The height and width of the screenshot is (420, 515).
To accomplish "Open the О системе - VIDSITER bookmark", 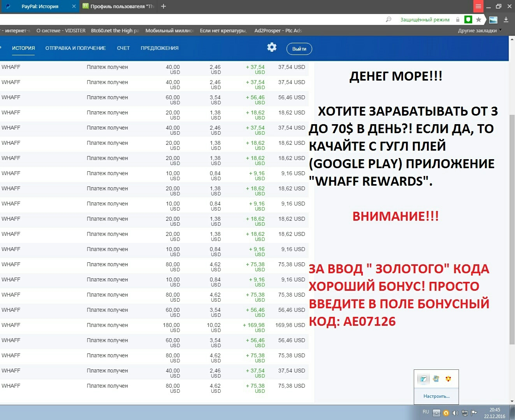I will [61, 30].
